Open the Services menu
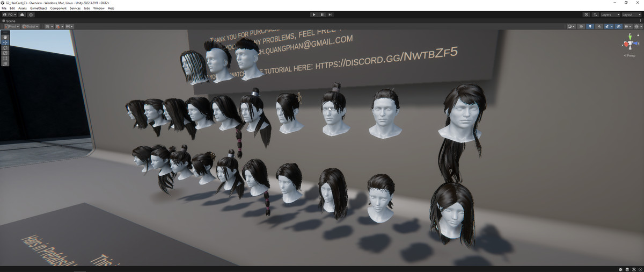 click(75, 9)
